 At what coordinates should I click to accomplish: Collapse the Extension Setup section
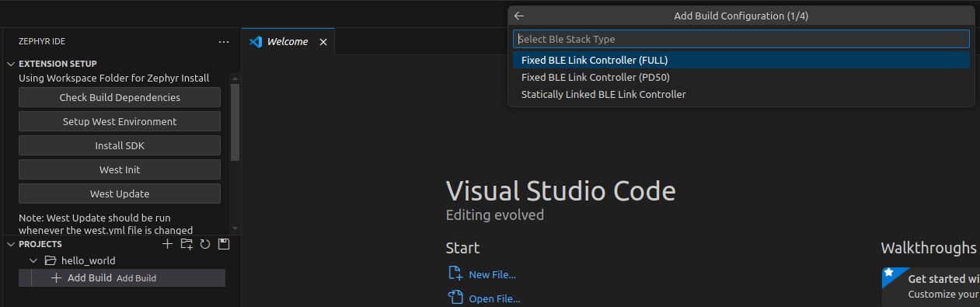click(11, 64)
